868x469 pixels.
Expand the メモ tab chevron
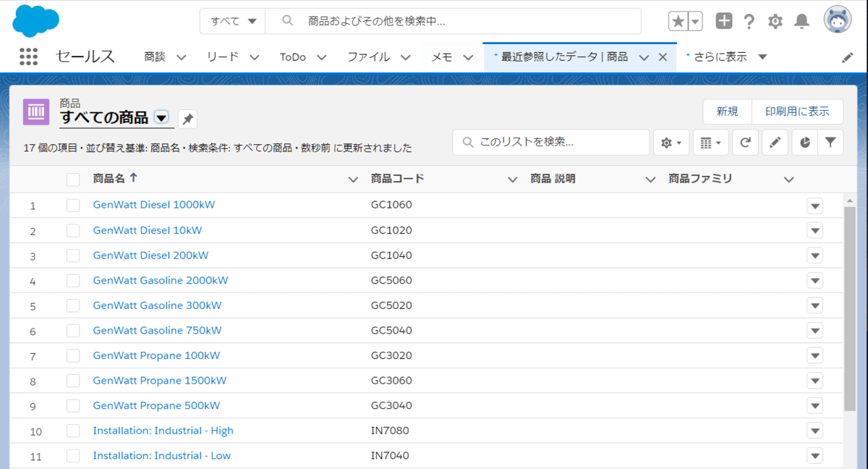tap(468, 57)
